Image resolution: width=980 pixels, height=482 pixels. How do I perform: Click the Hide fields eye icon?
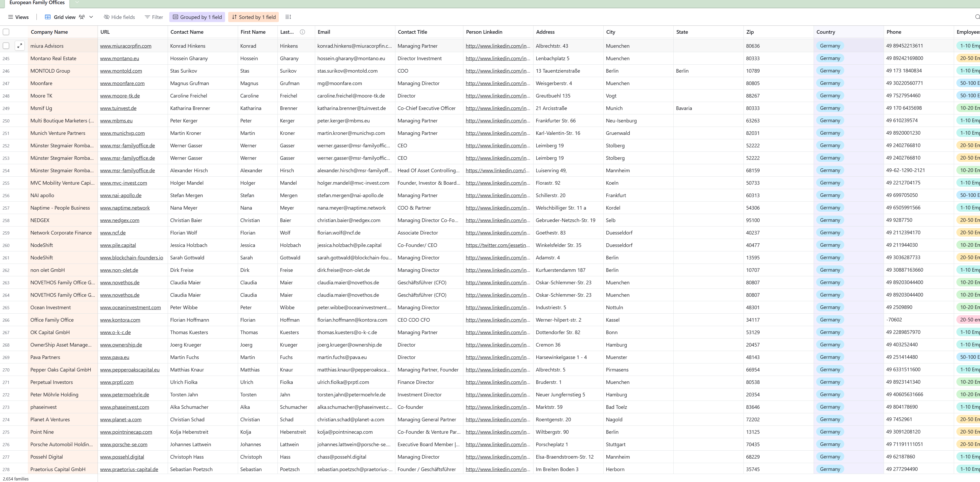(x=106, y=17)
